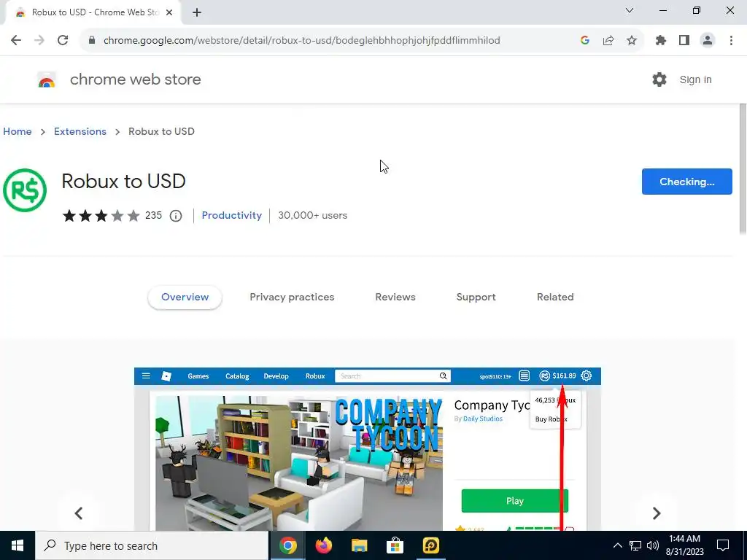Open volume control tray icon
The width and height of the screenshot is (747, 560).
pyautogui.click(x=653, y=545)
